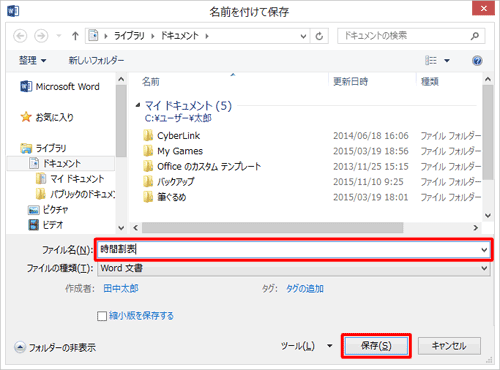Refresh the folder view
This screenshot has width=500, height=370.
[x=319, y=36]
